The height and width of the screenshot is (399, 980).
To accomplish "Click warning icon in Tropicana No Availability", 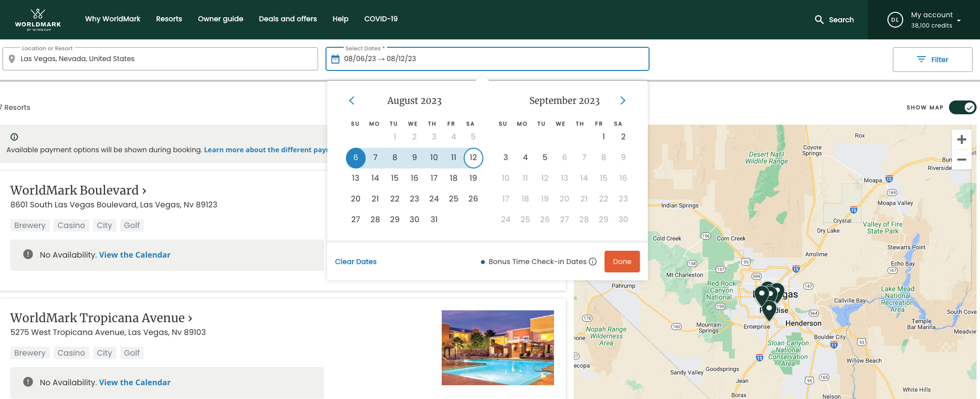I will tap(28, 382).
